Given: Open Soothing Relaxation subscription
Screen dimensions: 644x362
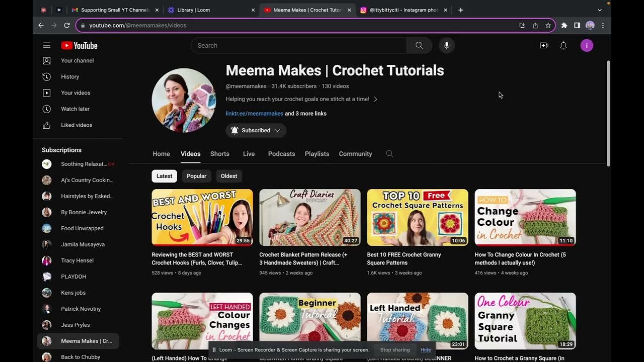Looking at the screenshot, I should click(x=78, y=164).
